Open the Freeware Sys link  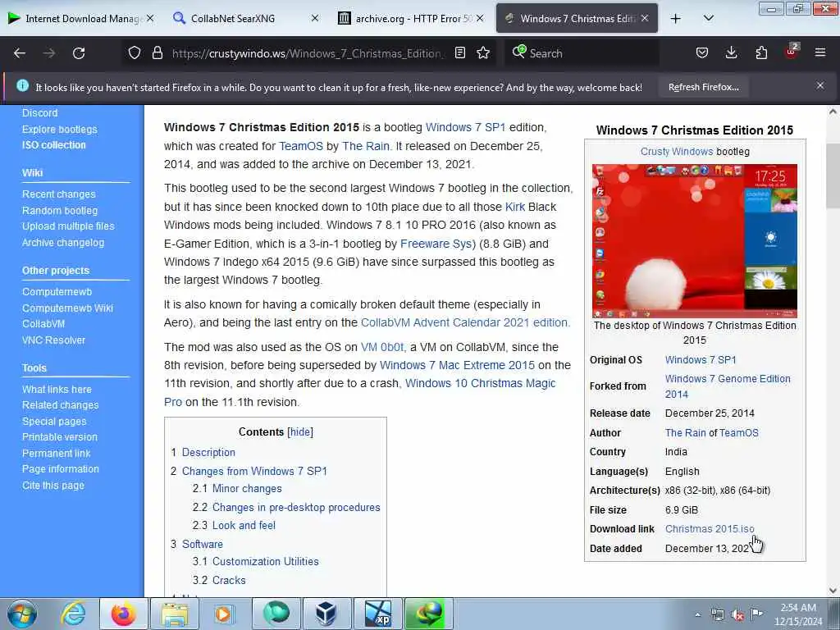pos(436,244)
